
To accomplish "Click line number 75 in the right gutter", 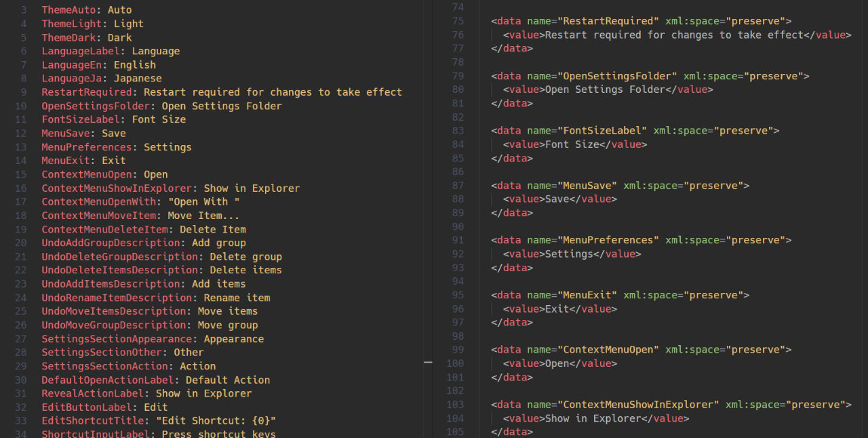I will 458,21.
